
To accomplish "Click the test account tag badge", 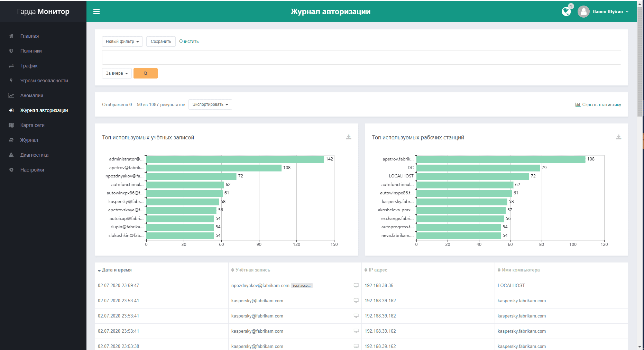I will [x=302, y=286].
